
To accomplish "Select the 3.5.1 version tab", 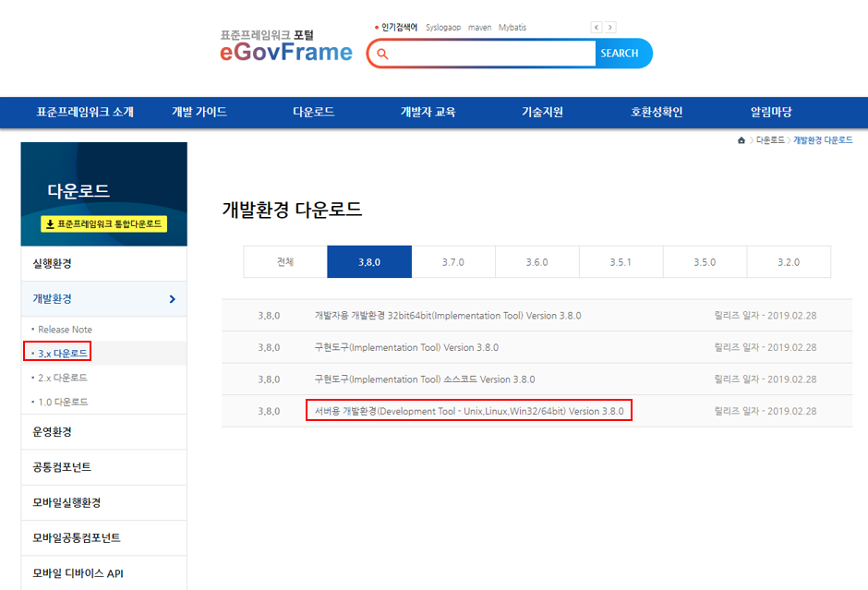I will [x=621, y=262].
